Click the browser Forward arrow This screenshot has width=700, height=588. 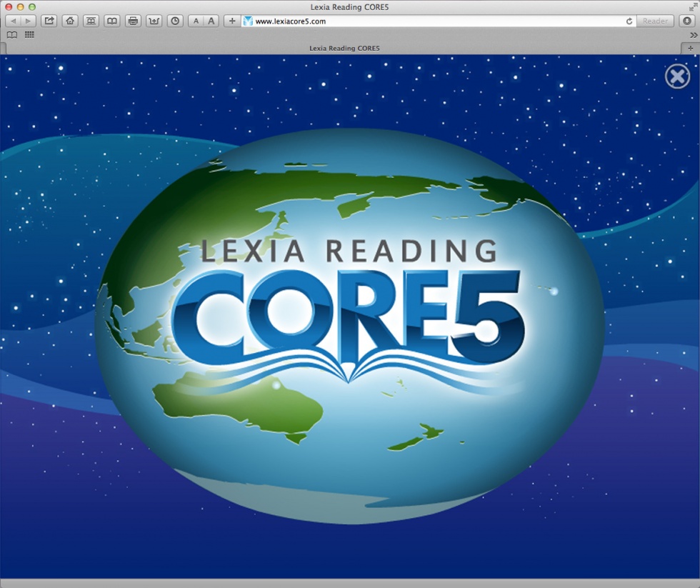(28, 21)
